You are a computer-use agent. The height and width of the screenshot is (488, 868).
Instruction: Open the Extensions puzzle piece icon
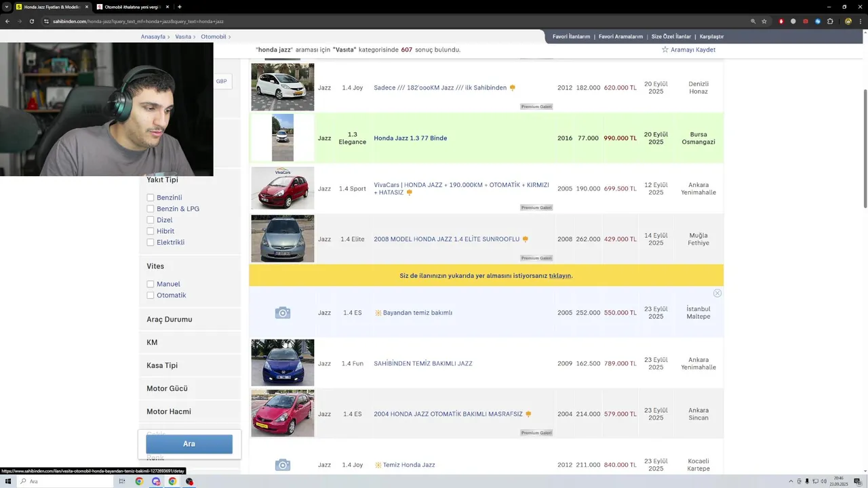(830, 21)
